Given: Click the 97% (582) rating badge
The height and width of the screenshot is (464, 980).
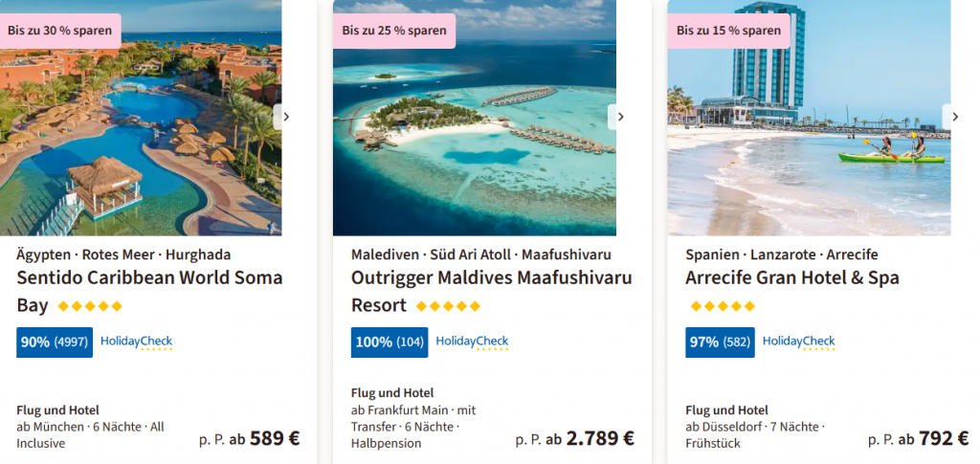Looking at the screenshot, I should coord(720,342).
